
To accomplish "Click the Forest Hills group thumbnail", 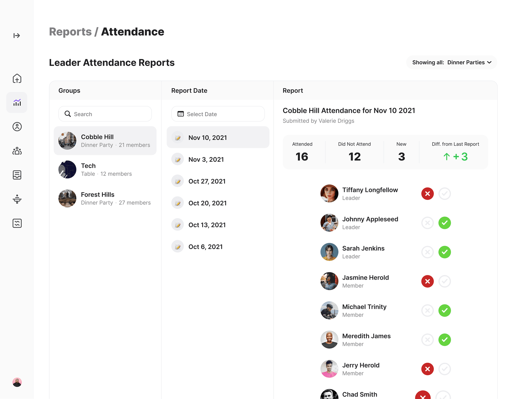I will 67,198.
